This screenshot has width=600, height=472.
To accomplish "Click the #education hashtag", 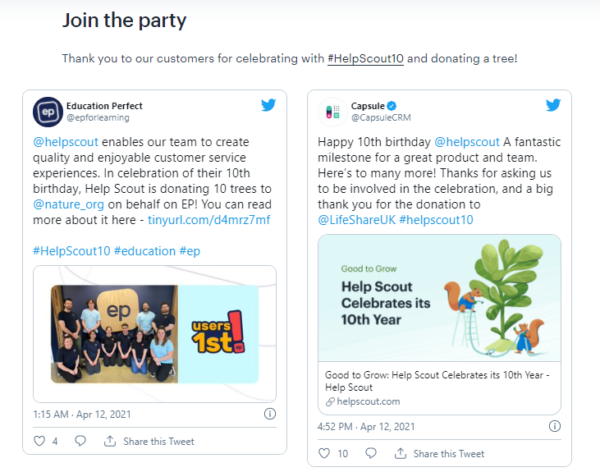I will tap(145, 251).
